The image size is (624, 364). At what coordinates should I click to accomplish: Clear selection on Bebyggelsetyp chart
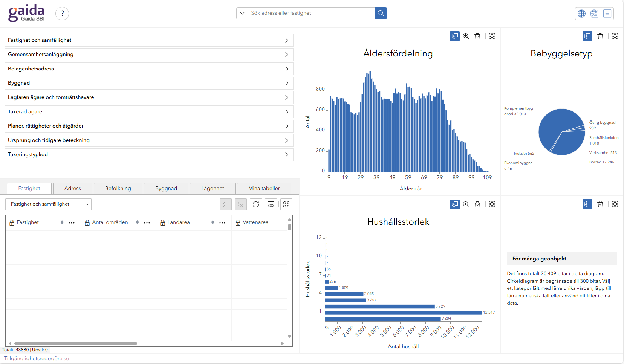(x=600, y=36)
